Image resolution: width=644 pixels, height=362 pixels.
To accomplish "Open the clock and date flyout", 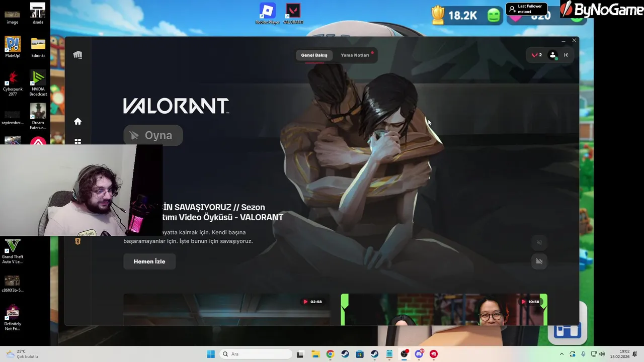I will pyautogui.click(x=620, y=354).
